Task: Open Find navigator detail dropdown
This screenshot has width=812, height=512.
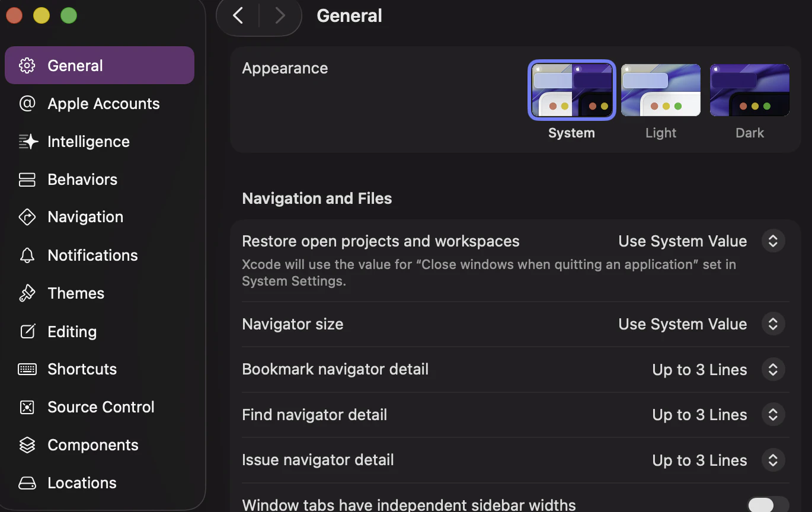Action: (x=773, y=415)
